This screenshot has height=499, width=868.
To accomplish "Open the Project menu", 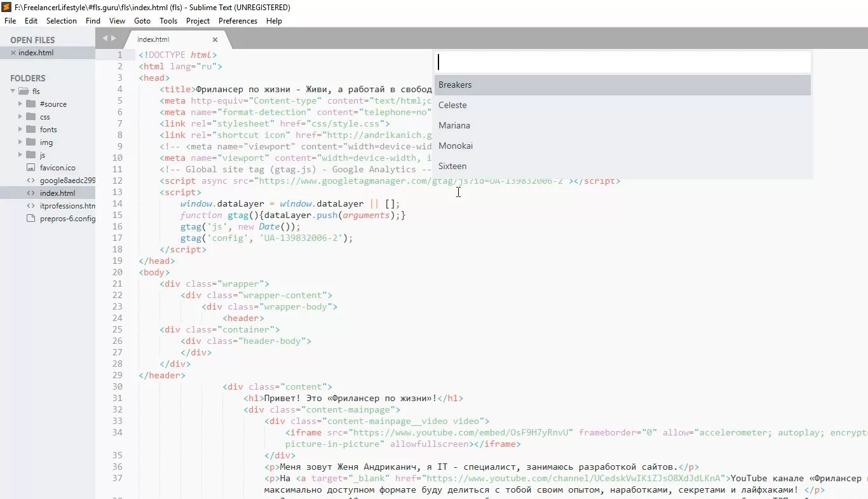I will click(x=198, y=20).
